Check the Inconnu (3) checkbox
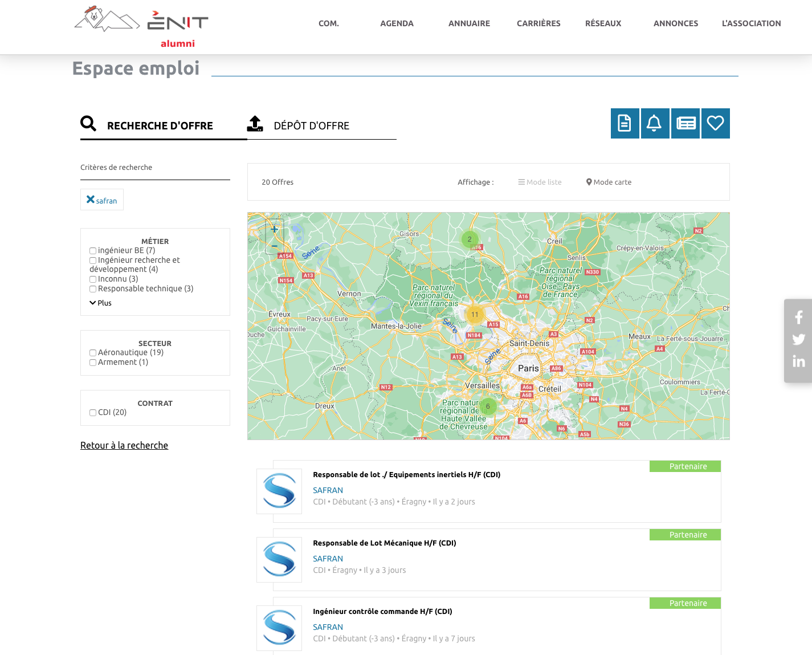This screenshot has height=655, width=812. (x=93, y=279)
